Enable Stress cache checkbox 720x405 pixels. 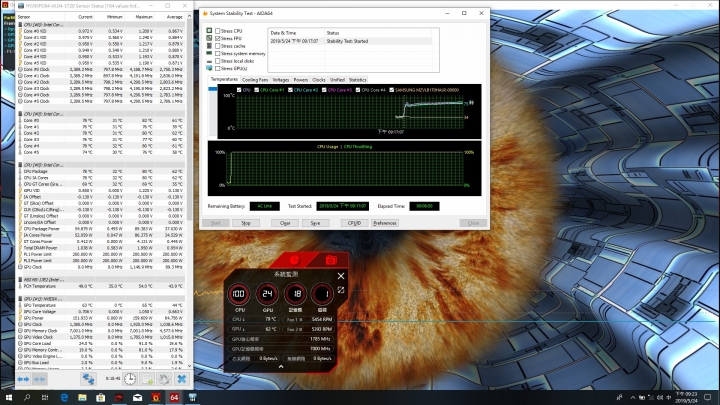tap(218, 46)
